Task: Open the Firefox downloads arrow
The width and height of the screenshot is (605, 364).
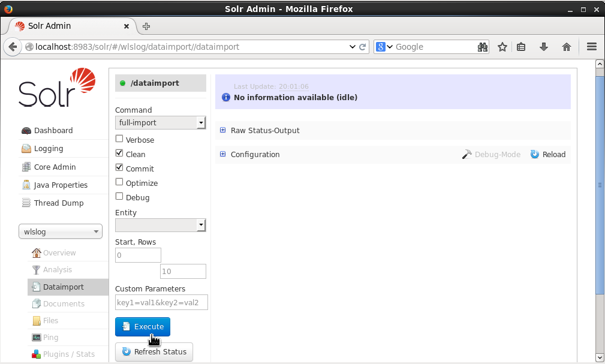Action: click(544, 47)
